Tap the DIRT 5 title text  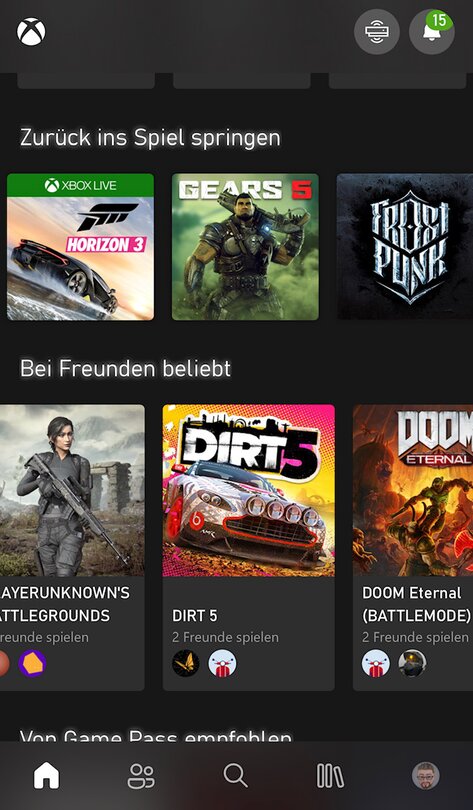(195, 616)
